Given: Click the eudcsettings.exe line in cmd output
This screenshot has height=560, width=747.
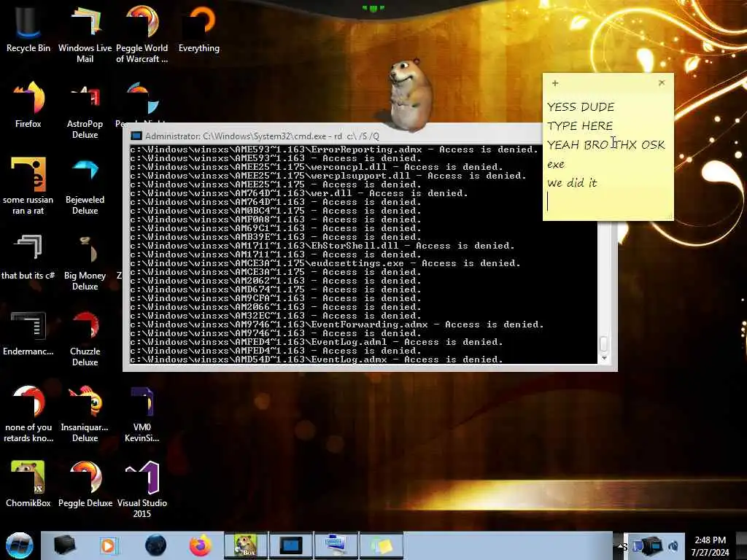Looking at the screenshot, I should [325, 263].
